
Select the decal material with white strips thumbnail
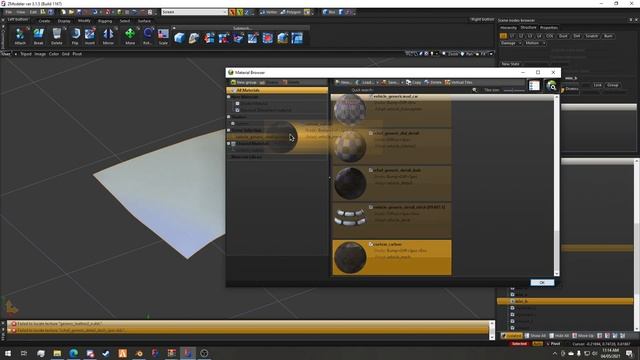click(x=350, y=217)
